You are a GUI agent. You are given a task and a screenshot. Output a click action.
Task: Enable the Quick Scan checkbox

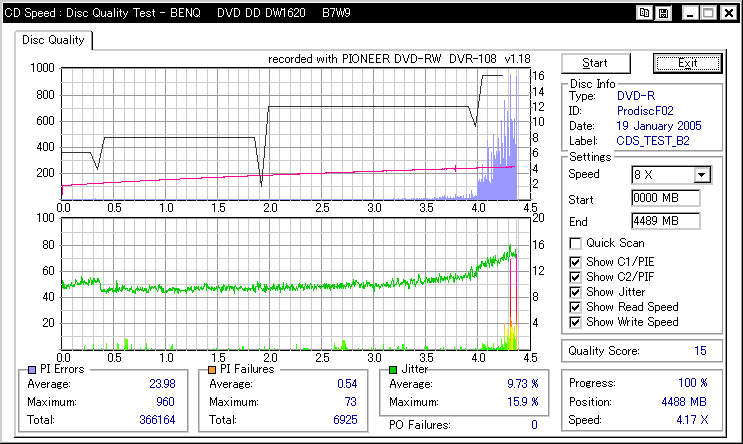tap(575, 243)
